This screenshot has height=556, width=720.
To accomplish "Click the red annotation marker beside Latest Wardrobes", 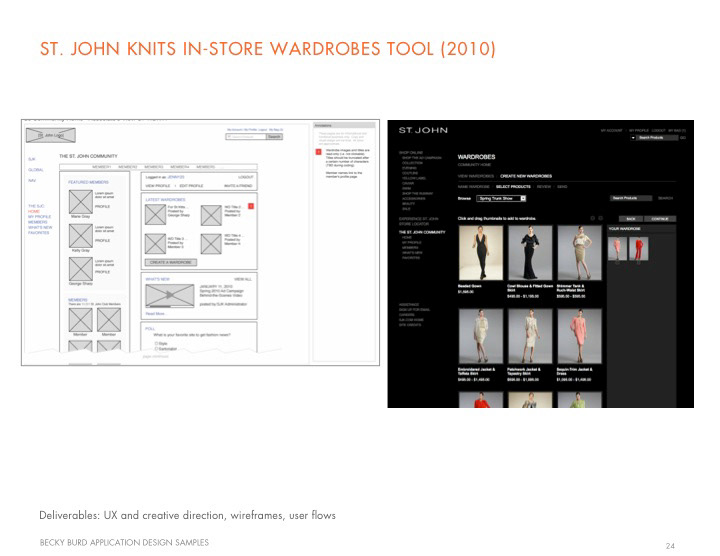I will [251, 206].
